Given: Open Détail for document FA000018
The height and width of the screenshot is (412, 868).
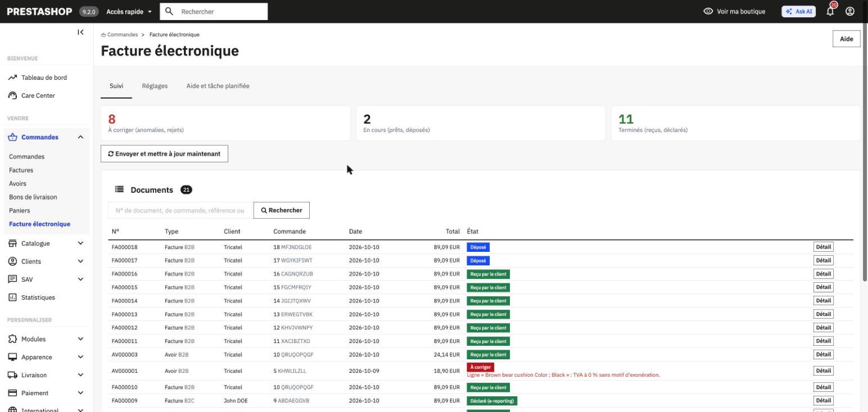Looking at the screenshot, I should click(x=824, y=247).
